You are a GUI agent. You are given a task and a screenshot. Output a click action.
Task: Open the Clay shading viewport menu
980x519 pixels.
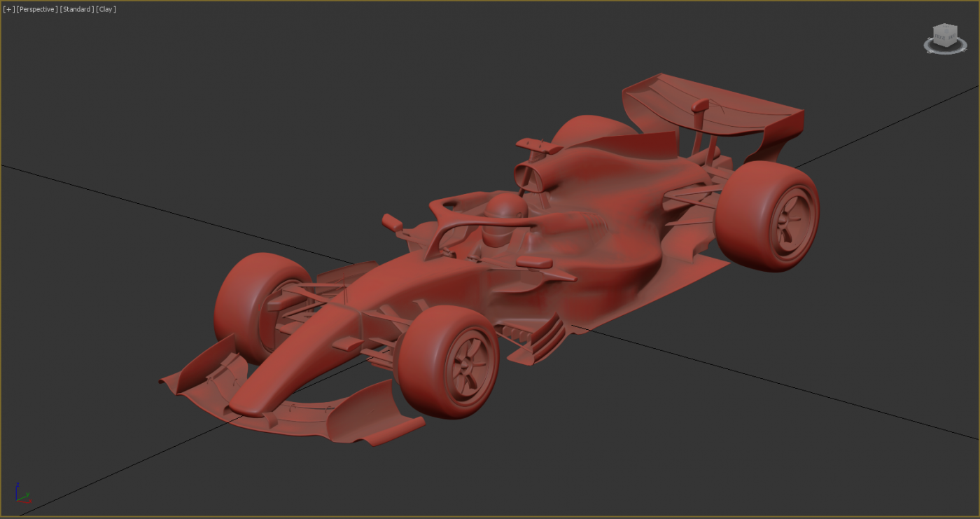(106, 9)
